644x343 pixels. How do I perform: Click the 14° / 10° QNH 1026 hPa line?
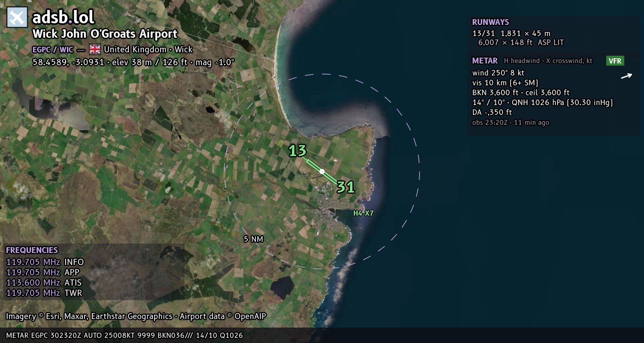[542, 102]
